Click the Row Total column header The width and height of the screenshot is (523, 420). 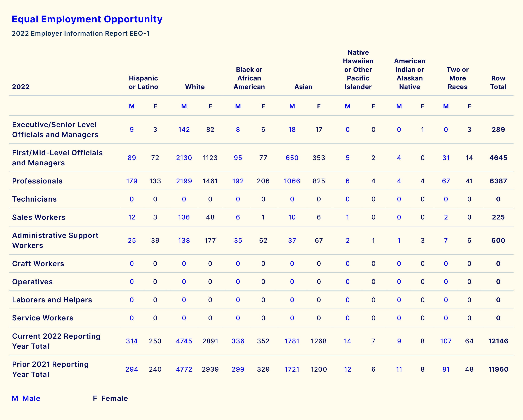pos(498,82)
